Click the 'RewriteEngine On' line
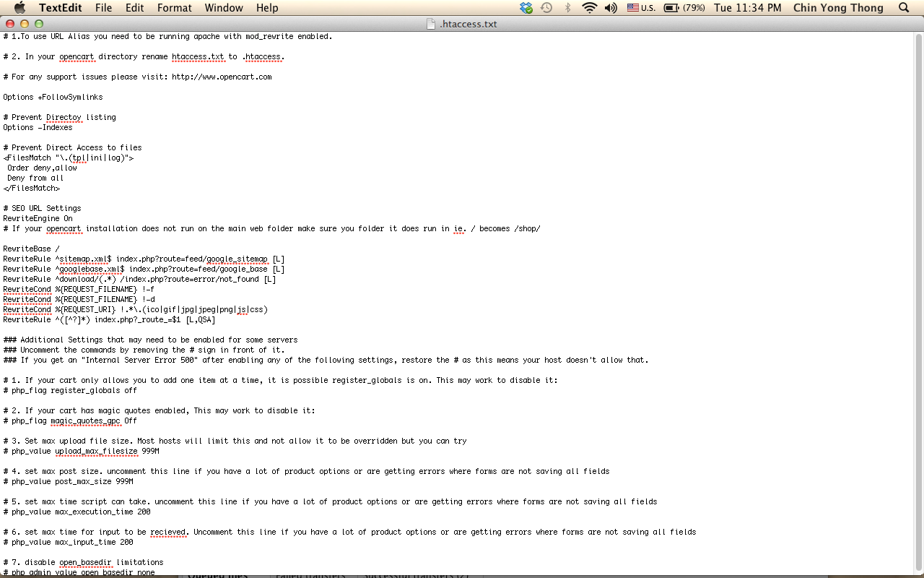 [38, 218]
